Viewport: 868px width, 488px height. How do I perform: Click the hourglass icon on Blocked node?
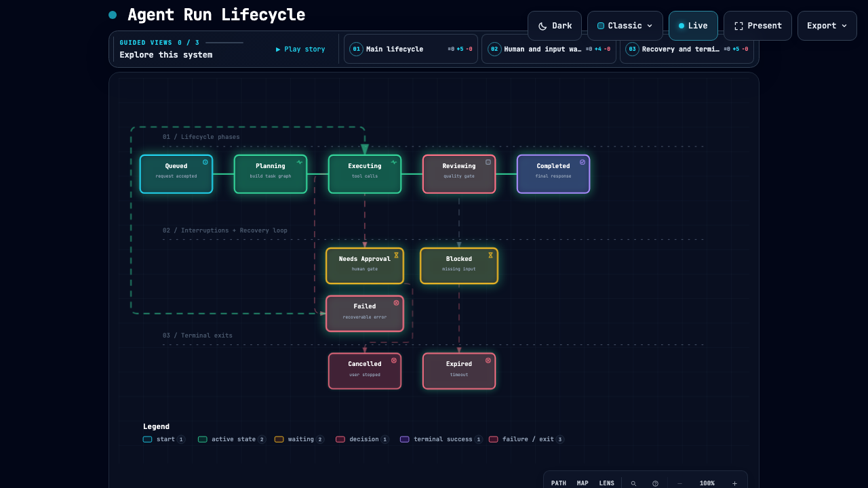pos(490,255)
